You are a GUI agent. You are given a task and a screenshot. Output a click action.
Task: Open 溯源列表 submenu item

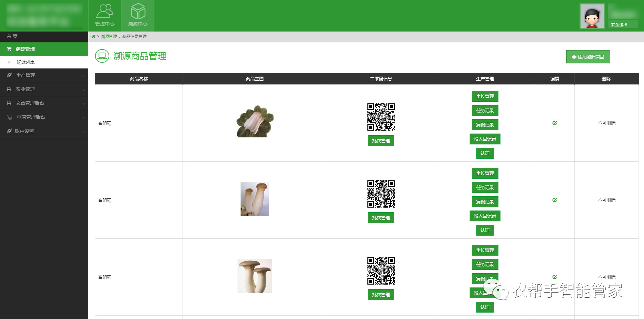coord(44,62)
